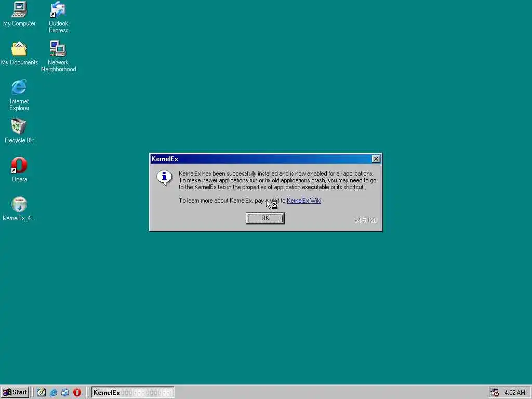Open the Start menu
The height and width of the screenshot is (399, 532).
[x=15, y=392]
